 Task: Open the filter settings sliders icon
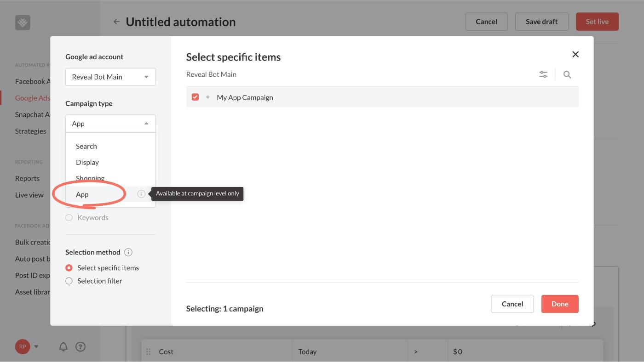coord(543,74)
